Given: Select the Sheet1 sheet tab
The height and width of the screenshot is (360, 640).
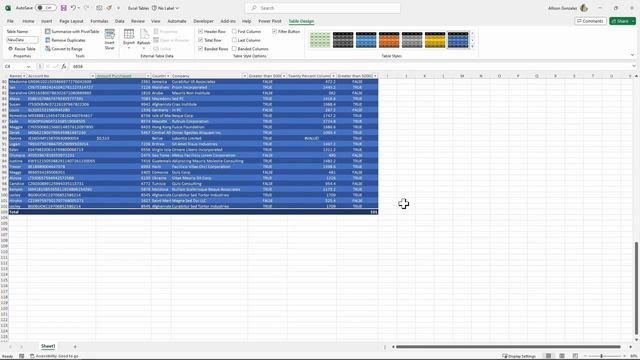Looking at the screenshot, I should pyautogui.click(x=48, y=346).
